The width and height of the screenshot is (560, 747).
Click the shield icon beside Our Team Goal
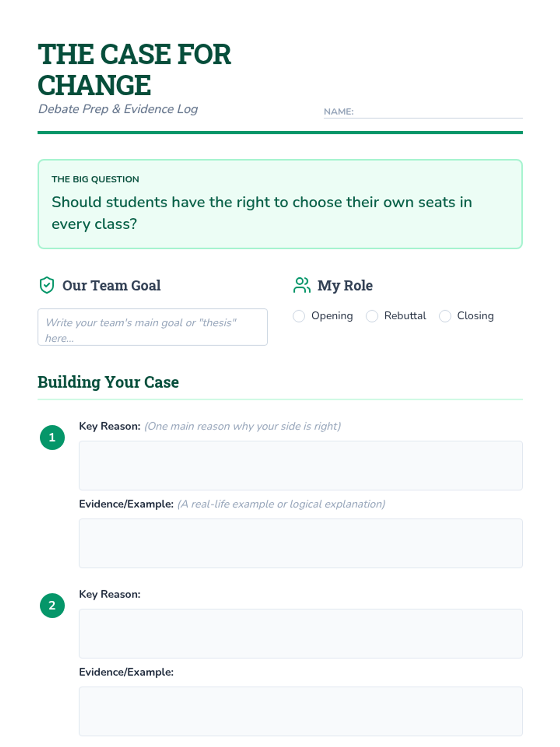coord(47,285)
